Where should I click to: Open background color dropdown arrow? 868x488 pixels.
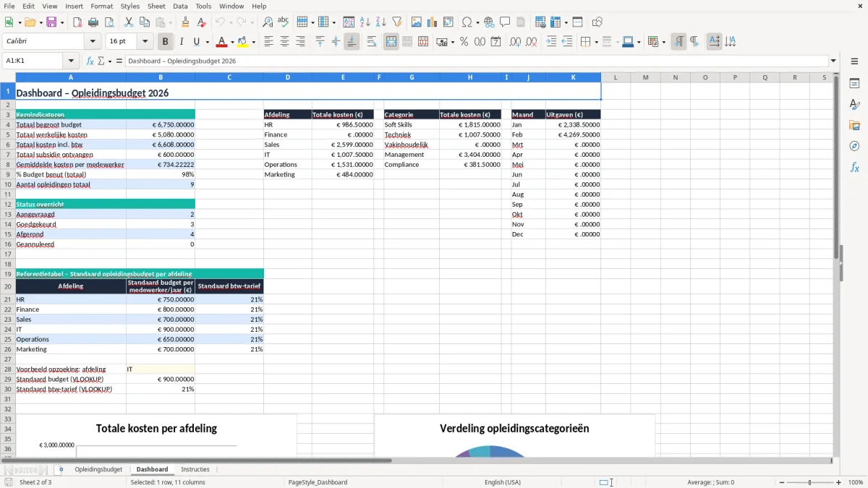(252, 42)
